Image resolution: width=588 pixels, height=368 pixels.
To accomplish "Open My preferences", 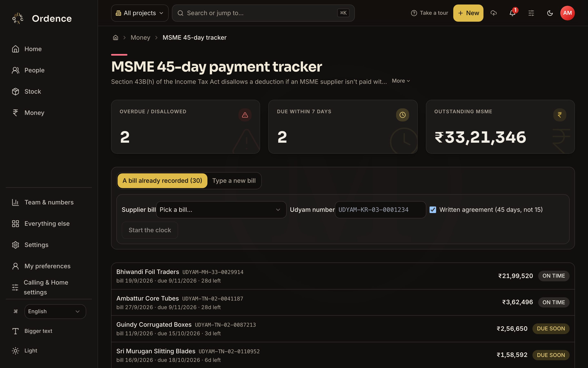I will click(49, 266).
